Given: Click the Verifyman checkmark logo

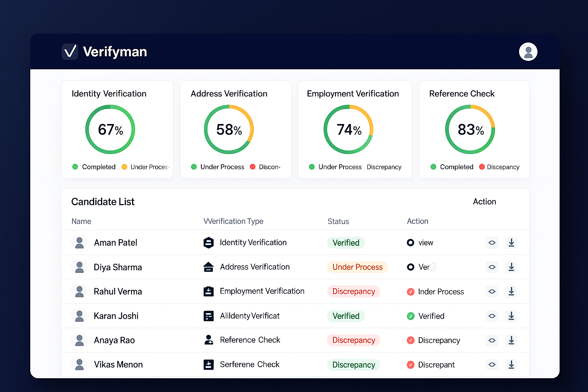Looking at the screenshot, I should (x=70, y=52).
